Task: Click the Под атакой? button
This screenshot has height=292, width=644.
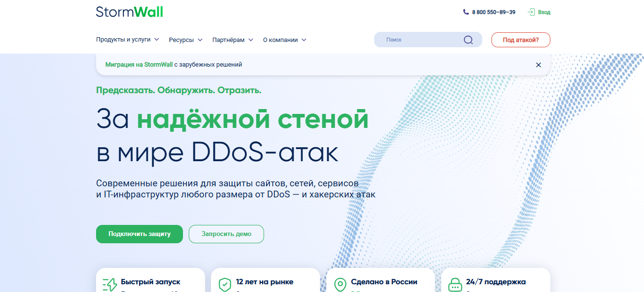Action: [x=521, y=40]
